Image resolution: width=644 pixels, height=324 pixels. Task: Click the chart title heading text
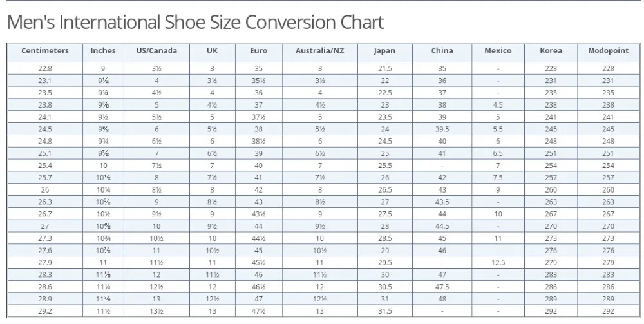[x=196, y=22]
